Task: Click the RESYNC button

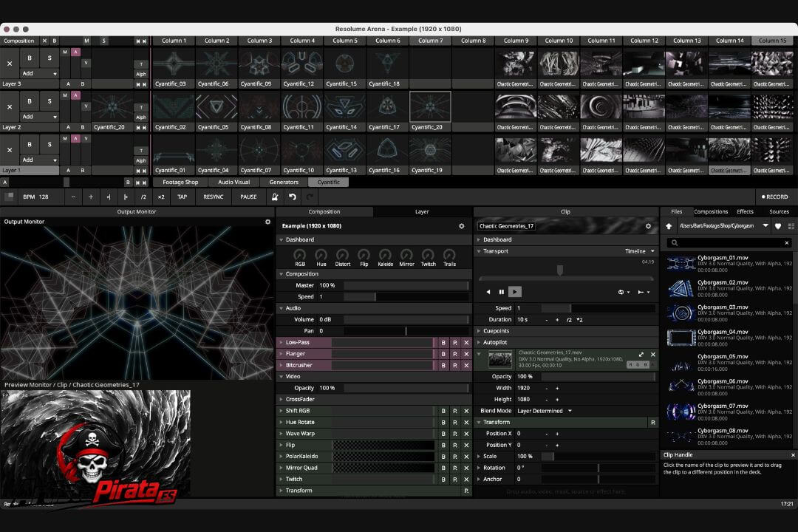Action: 214,197
